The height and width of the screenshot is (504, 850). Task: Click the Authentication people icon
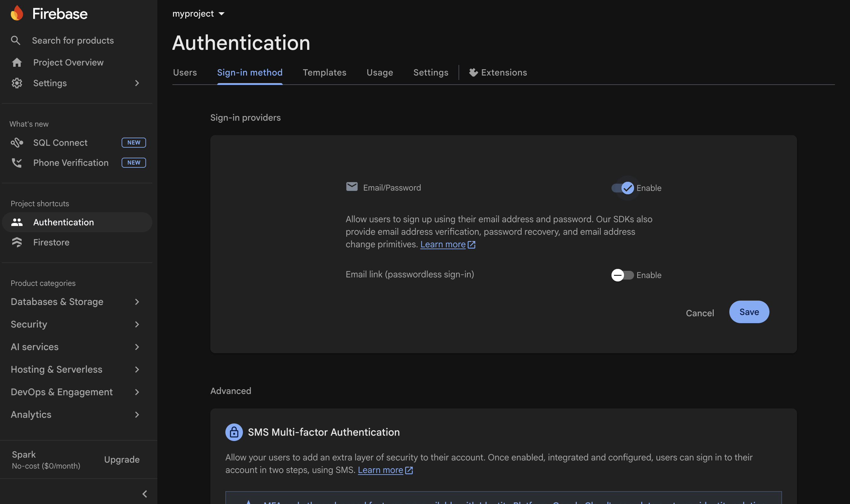coord(17,223)
